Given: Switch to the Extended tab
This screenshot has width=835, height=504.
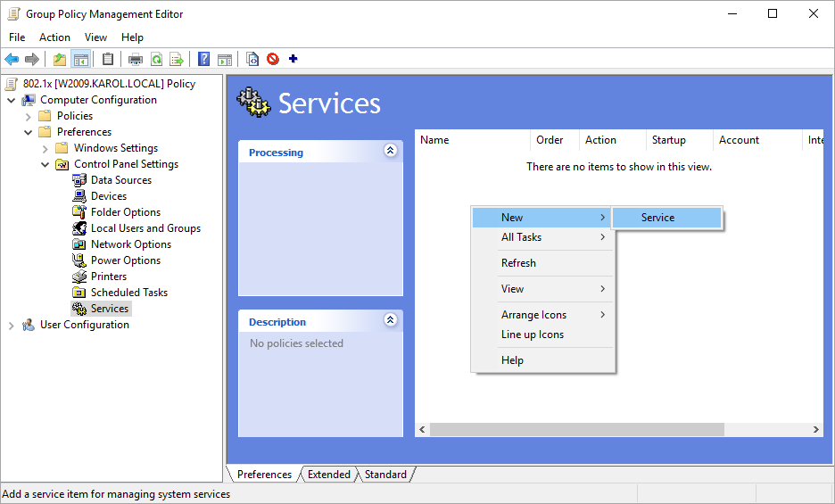Looking at the screenshot, I should point(329,475).
